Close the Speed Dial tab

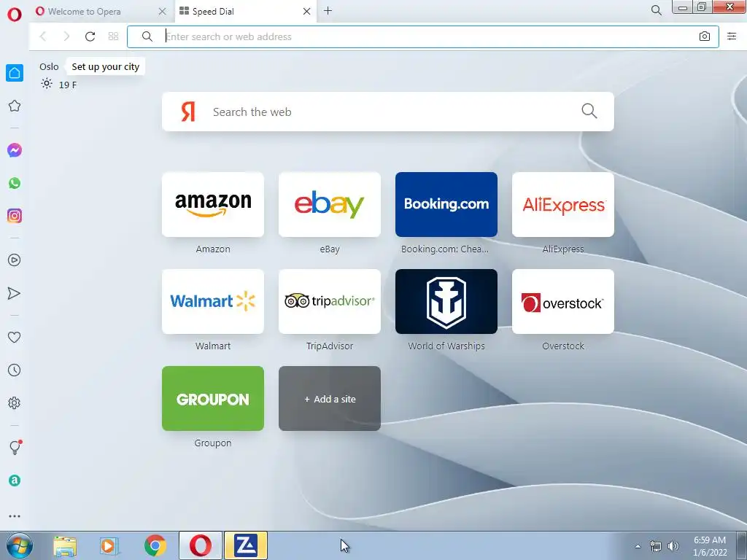tap(307, 12)
